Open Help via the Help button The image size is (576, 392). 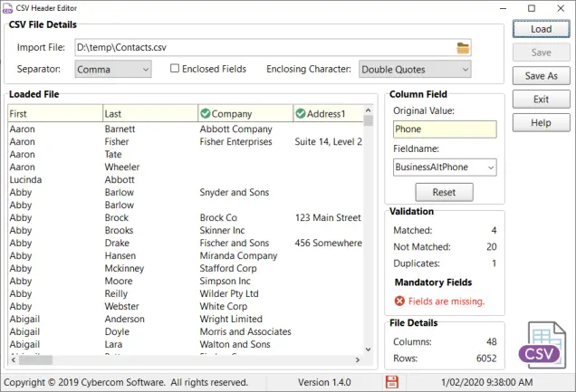(x=541, y=122)
